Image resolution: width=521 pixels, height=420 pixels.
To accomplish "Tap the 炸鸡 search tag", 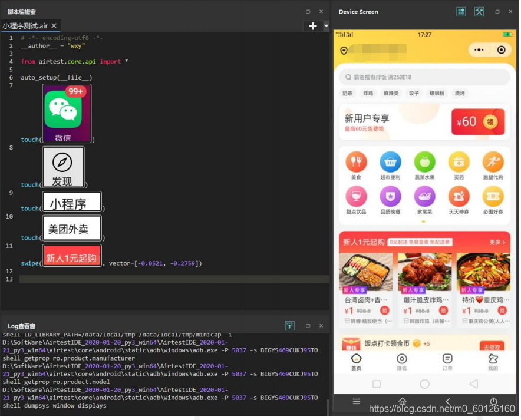I will tap(368, 93).
